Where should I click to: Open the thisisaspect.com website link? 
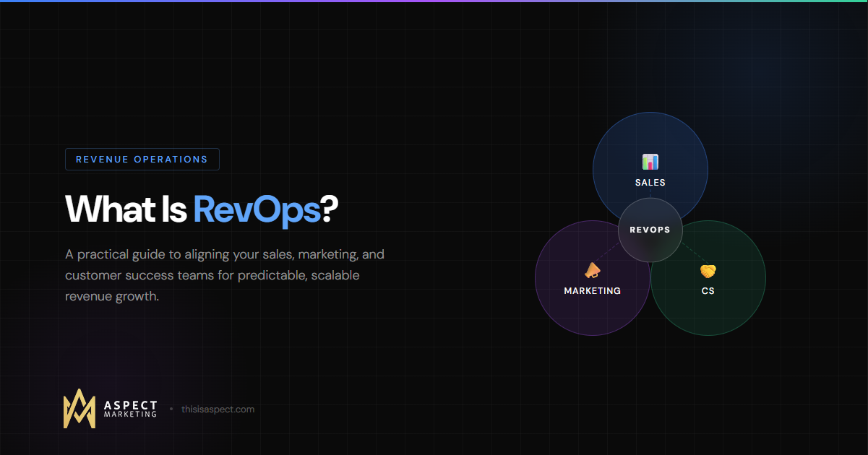(218, 409)
